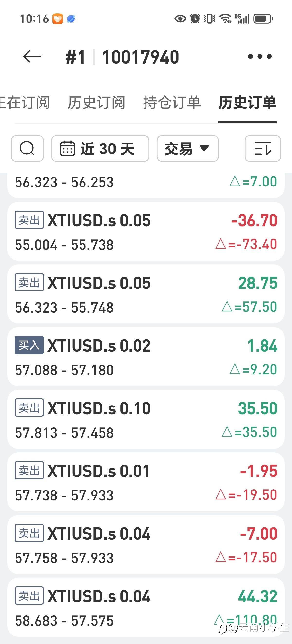Open the sort order icon button

263,149
